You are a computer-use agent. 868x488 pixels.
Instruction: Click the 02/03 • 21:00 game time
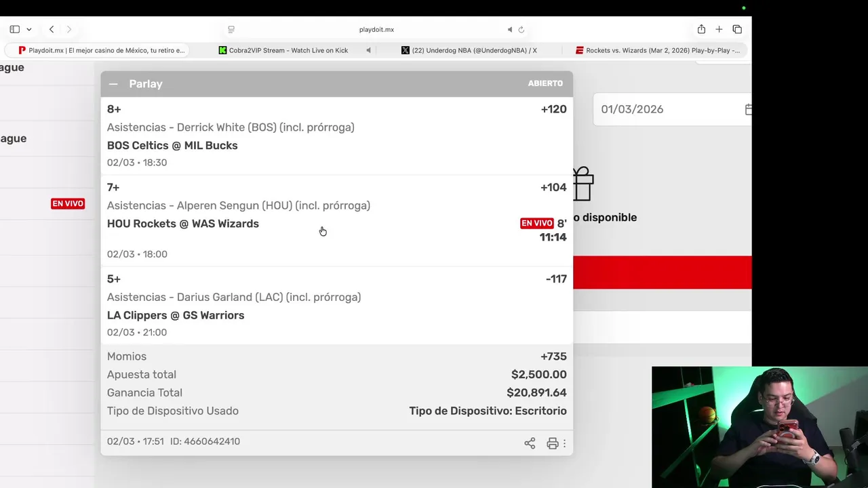tap(137, 332)
